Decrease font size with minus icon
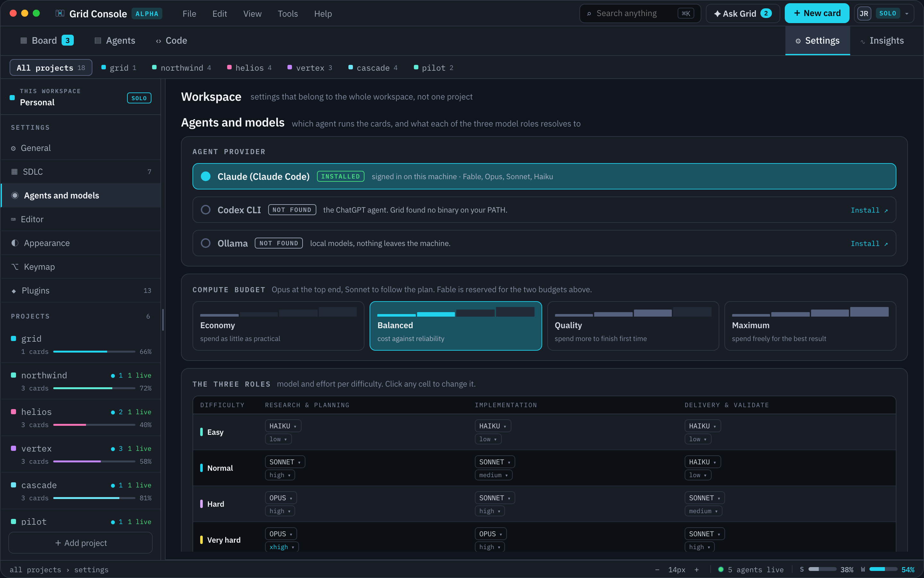 click(657, 570)
